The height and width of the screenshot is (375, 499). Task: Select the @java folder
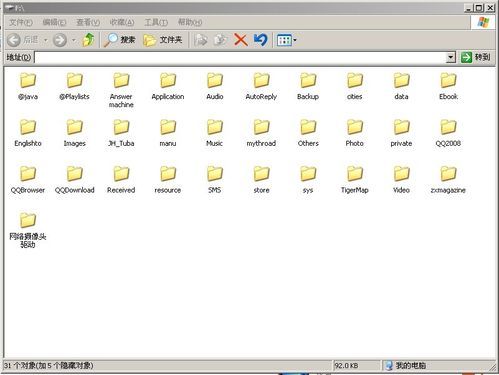[x=28, y=86]
